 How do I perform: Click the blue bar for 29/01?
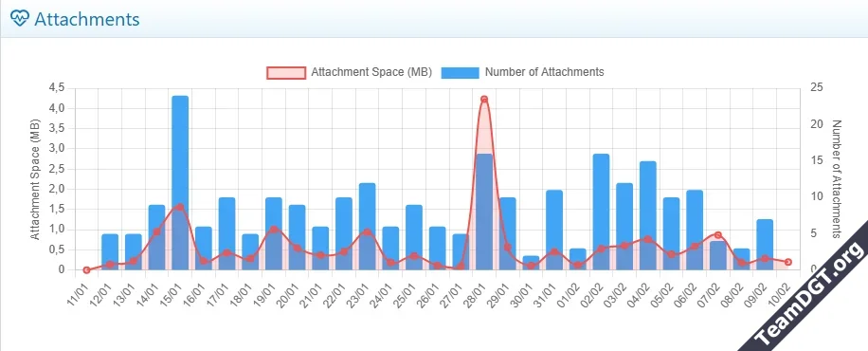pos(507,233)
